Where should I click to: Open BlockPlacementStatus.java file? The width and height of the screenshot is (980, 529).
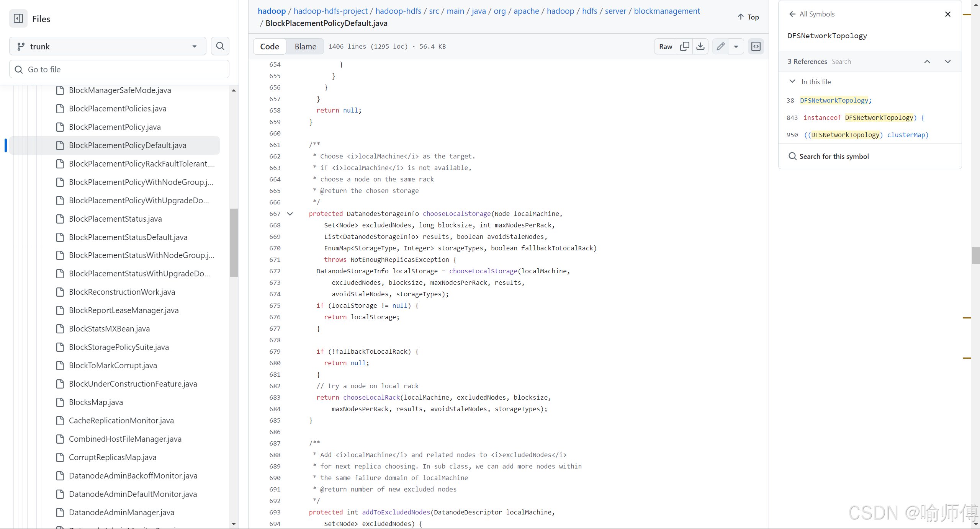115,219
